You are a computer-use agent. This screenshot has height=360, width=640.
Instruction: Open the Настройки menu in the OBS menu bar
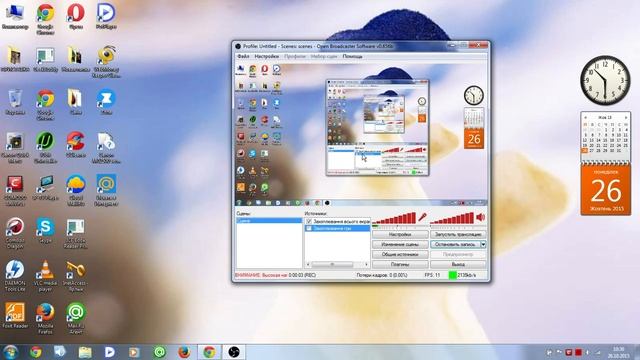click(267, 56)
